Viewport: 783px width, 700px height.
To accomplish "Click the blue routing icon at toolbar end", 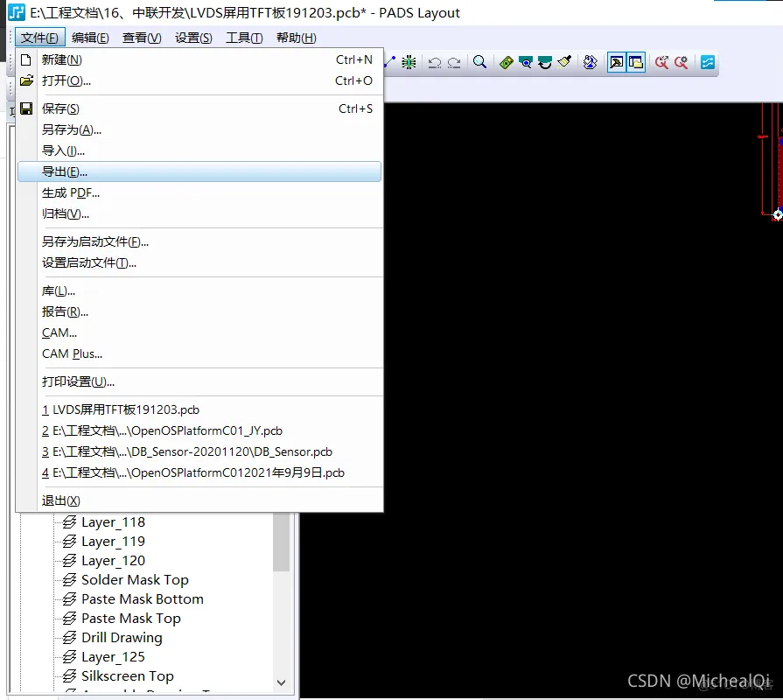I will (708, 62).
